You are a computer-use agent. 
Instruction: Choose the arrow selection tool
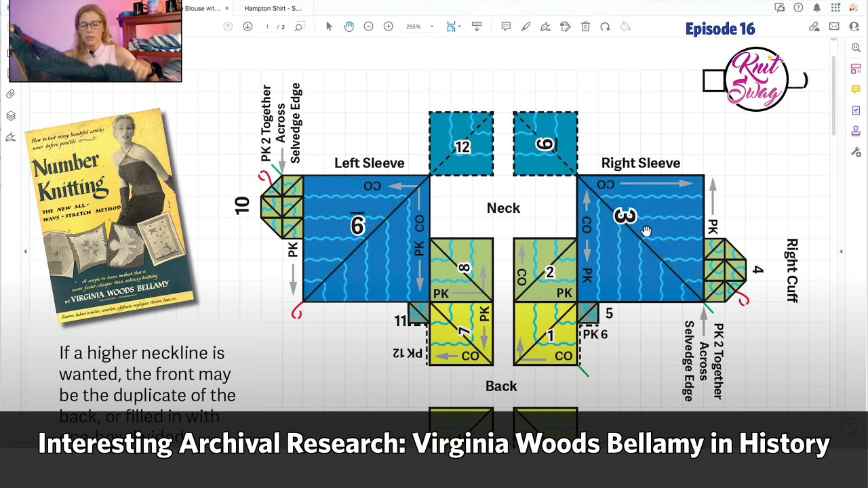click(329, 26)
